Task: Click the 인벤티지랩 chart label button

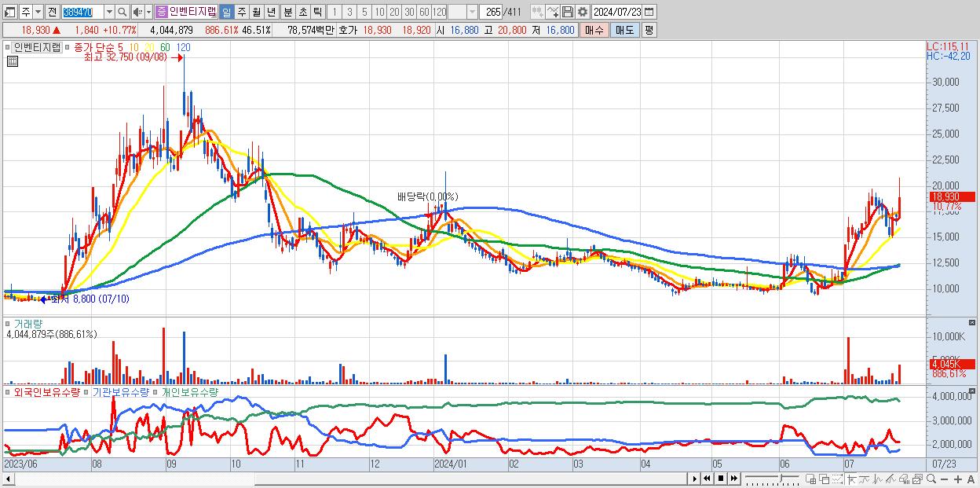Action: pyautogui.click(x=38, y=47)
